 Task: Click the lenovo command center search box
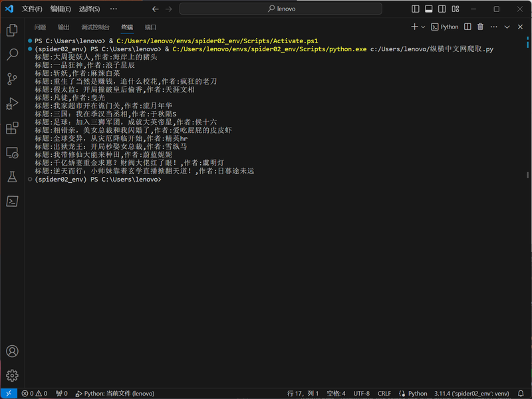tap(281, 9)
